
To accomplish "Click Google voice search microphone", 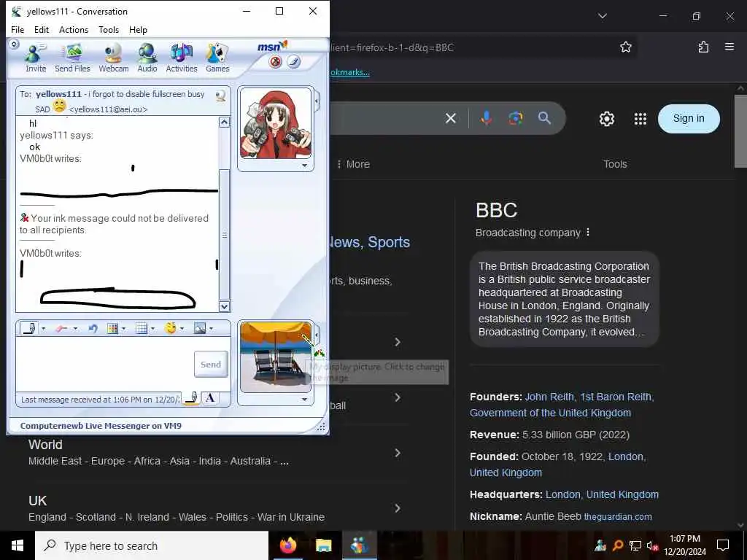I will click(487, 118).
